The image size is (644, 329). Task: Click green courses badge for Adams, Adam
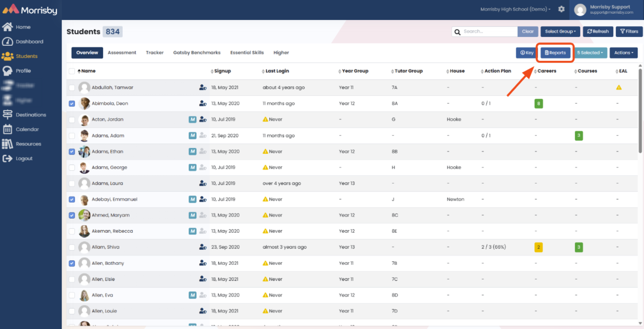coord(579,135)
